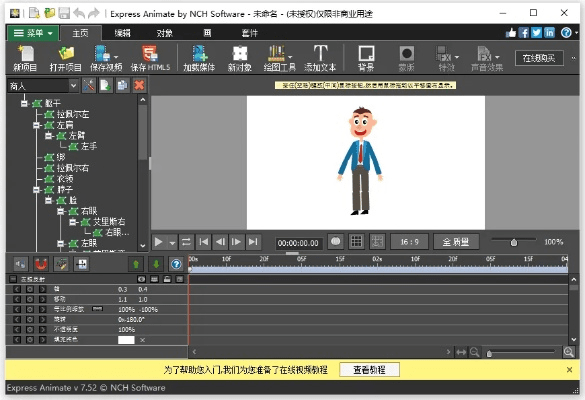Open a project via 打开项目
The width and height of the screenshot is (585, 400).
point(66,58)
